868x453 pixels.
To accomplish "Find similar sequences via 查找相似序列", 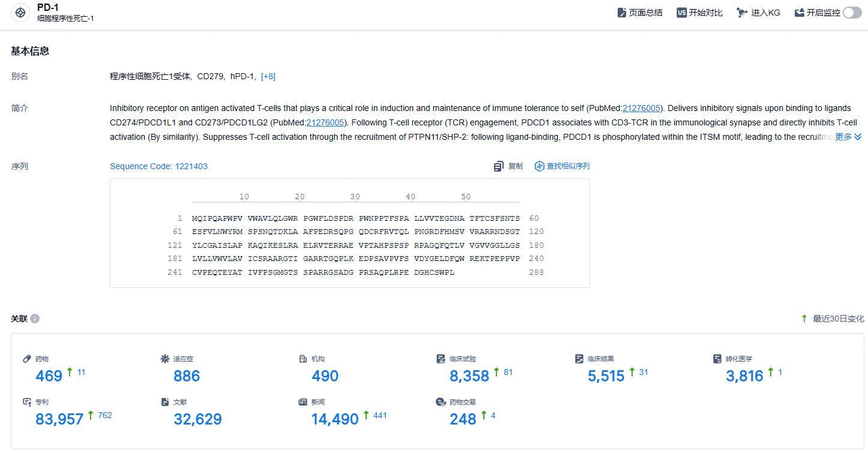I will pos(562,166).
